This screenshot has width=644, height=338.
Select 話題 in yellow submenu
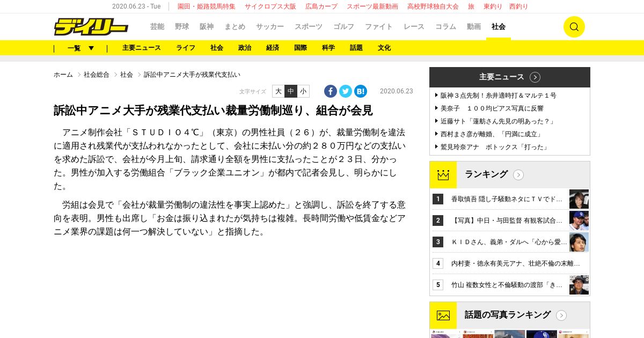pyautogui.click(x=356, y=48)
